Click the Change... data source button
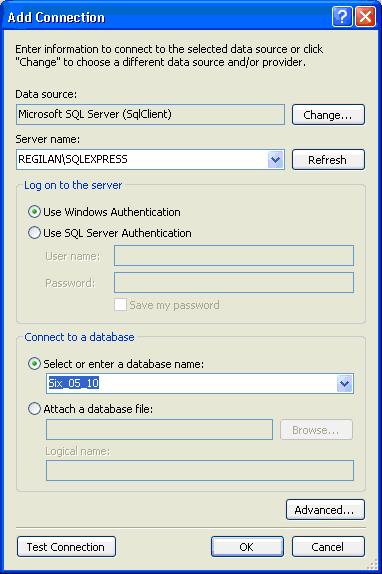382x574 pixels. (328, 115)
